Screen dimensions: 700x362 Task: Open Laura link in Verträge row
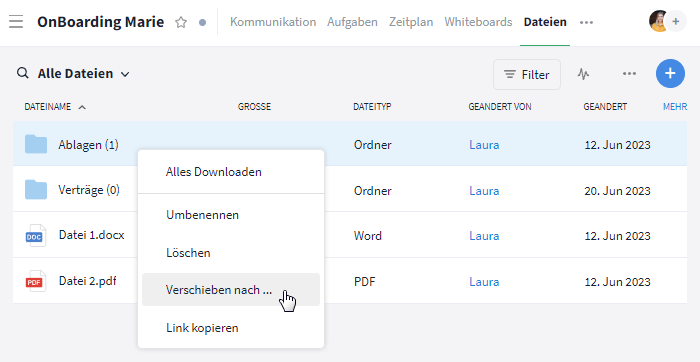tap(484, 191)
